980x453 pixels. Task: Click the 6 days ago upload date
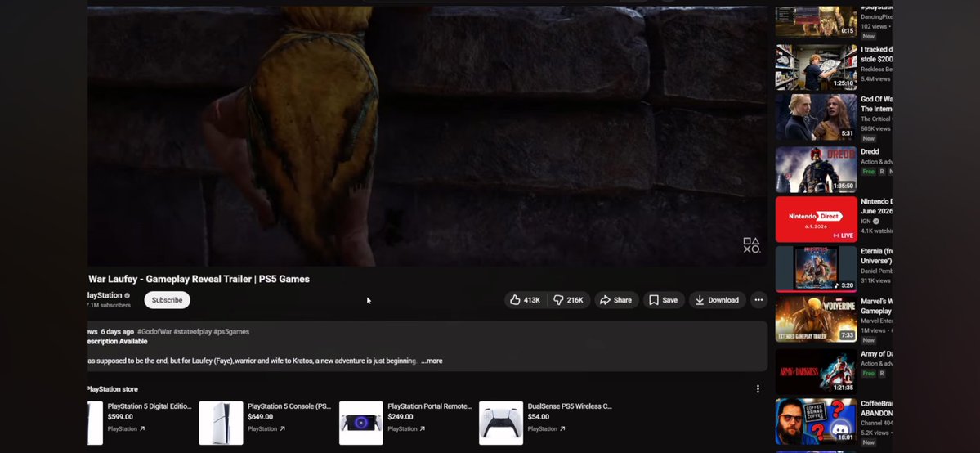tap(118, 332)
